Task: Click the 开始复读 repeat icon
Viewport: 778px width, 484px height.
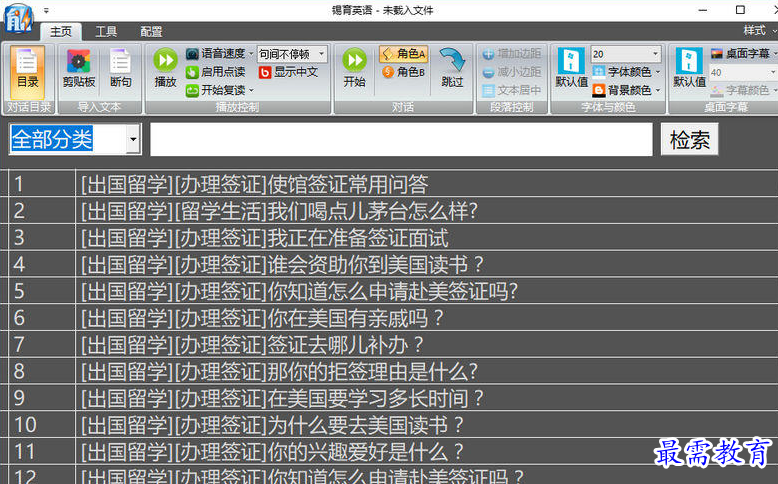Action: 192,90
